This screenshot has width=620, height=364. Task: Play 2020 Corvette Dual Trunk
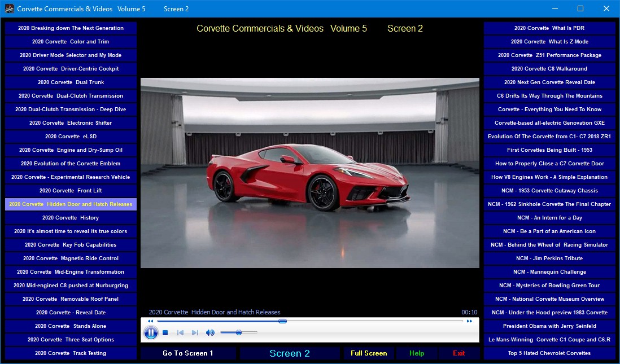click(x=71, y=82)
